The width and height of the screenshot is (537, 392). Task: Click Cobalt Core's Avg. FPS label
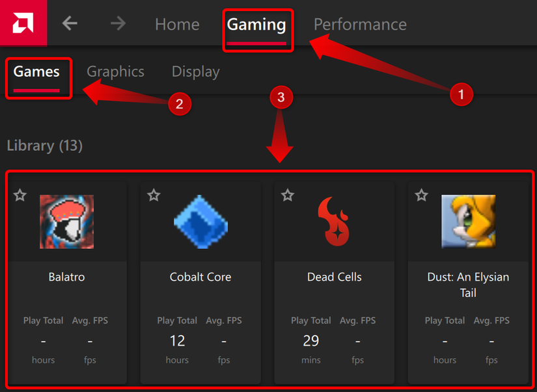coord(224,321)
